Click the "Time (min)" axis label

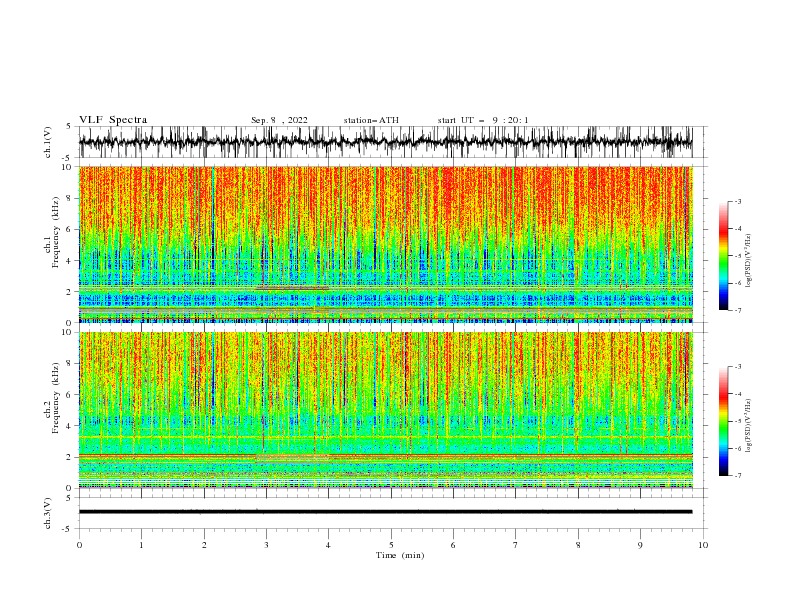coord(400,555)
